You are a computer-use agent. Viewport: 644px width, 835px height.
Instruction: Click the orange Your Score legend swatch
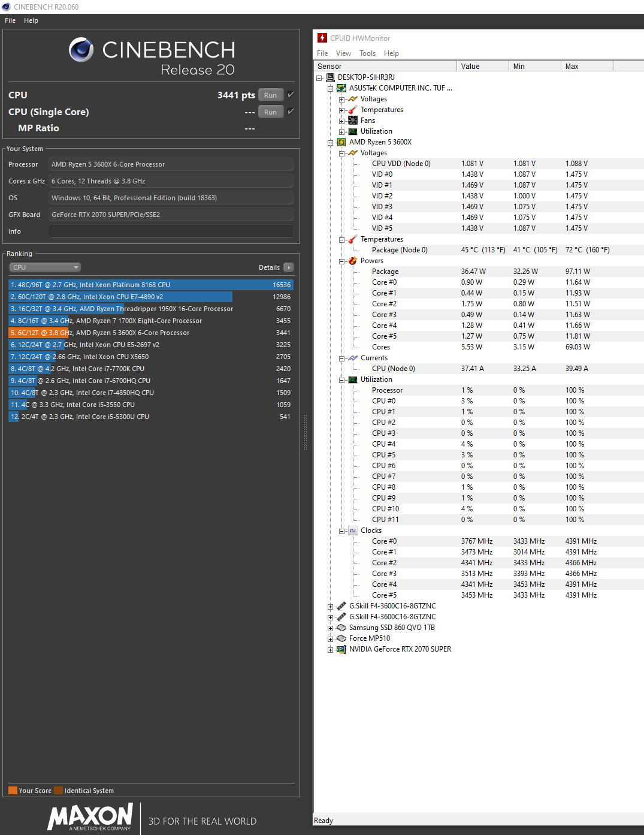(13, 791)
